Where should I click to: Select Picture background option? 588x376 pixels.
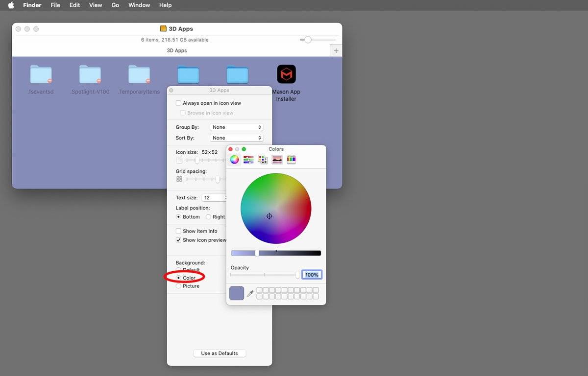tap(178, 286)
